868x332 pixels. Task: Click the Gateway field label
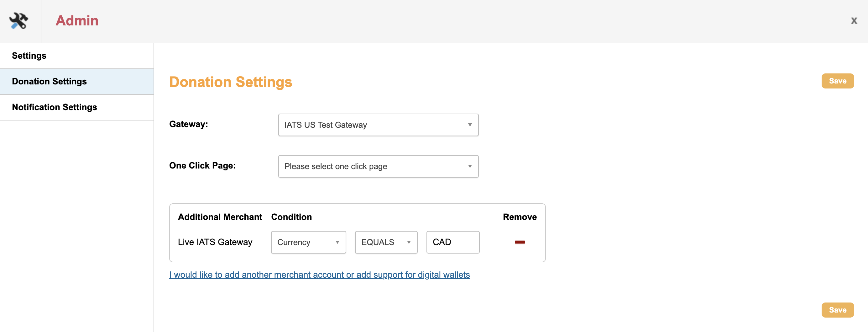click(x=188, y=124)
